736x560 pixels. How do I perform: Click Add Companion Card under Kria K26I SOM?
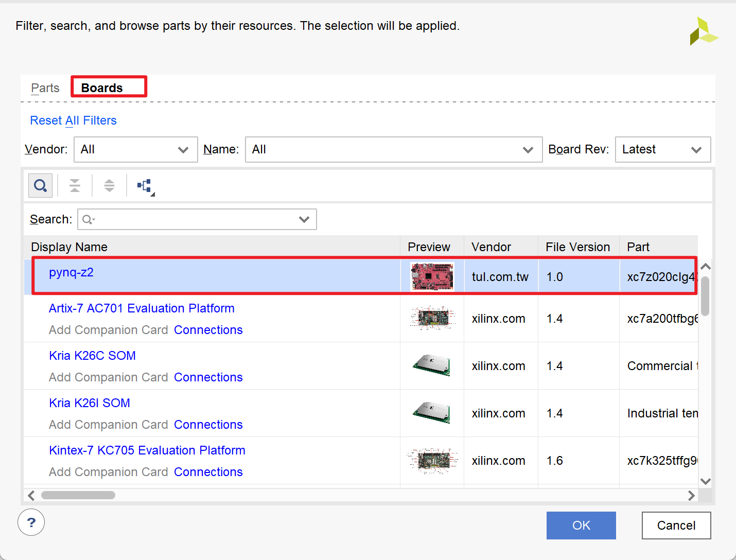[x=109, y=425]
